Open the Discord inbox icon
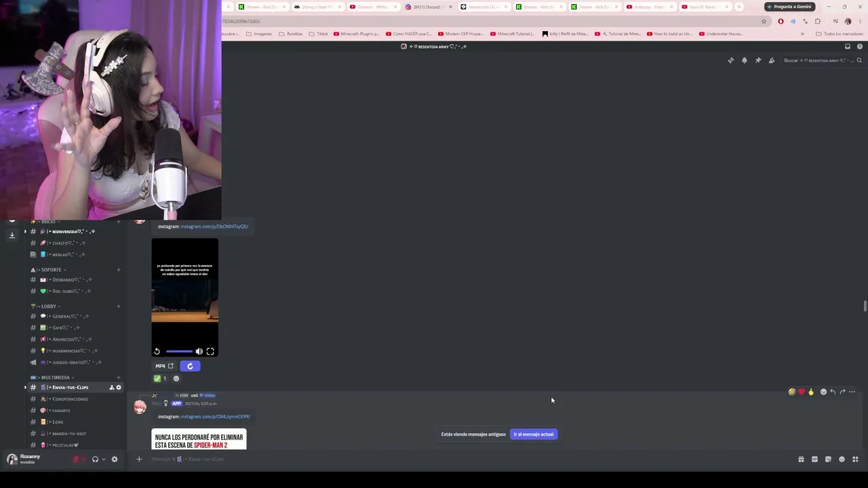This screenshot has width=868, height=488. pyautogui.click(x=847, y=47)
